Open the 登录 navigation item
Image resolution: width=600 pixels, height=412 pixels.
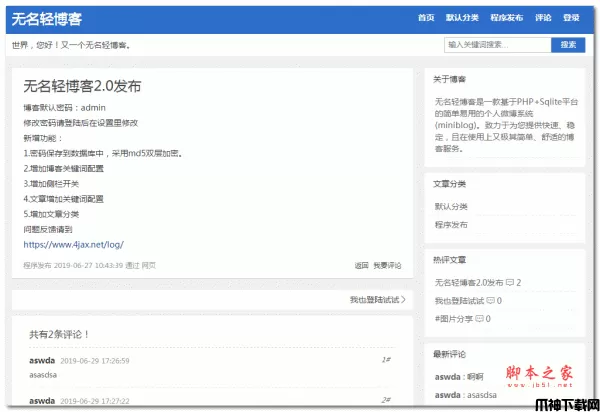click(571, 18)
